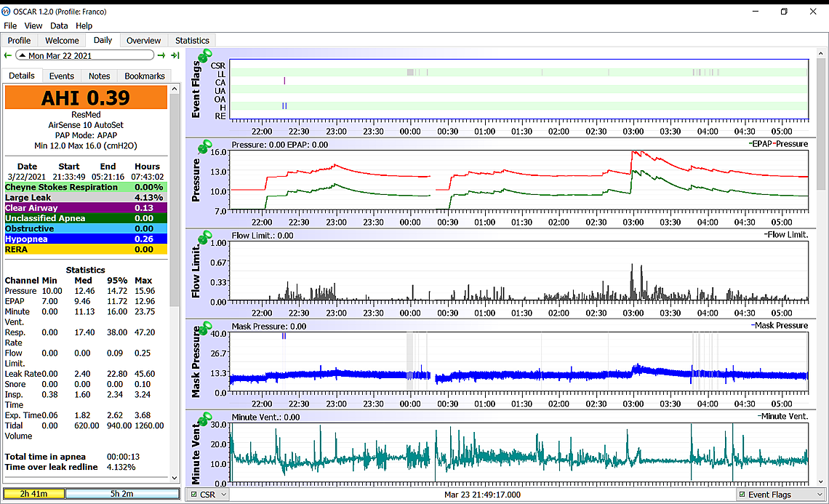Click the RERA yellow row
Screen dimensions: 829x504
pyautogui.click(x=86, y=249)
